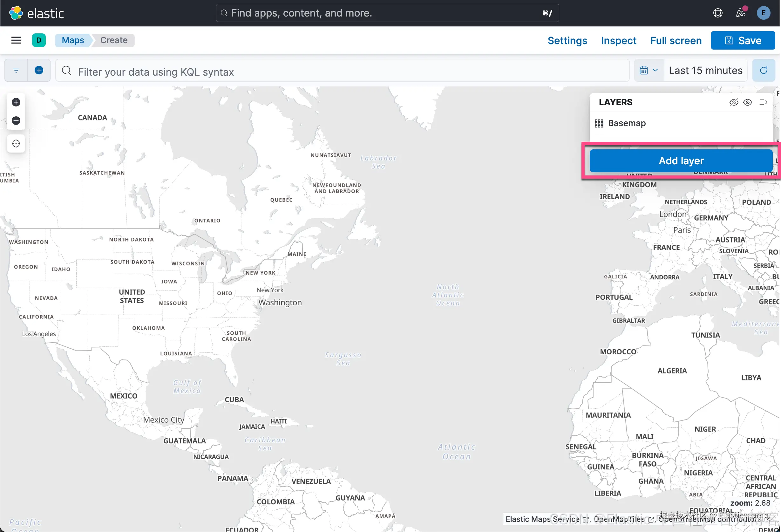This screenshot has height=532, width=781.
Task: Click the Elastic logo
Action: coord(36,13)
